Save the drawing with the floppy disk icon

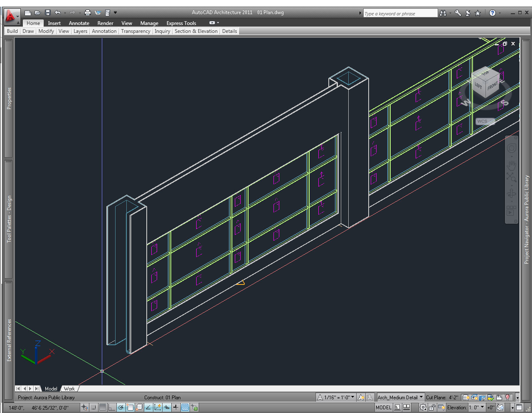[48, 13]
